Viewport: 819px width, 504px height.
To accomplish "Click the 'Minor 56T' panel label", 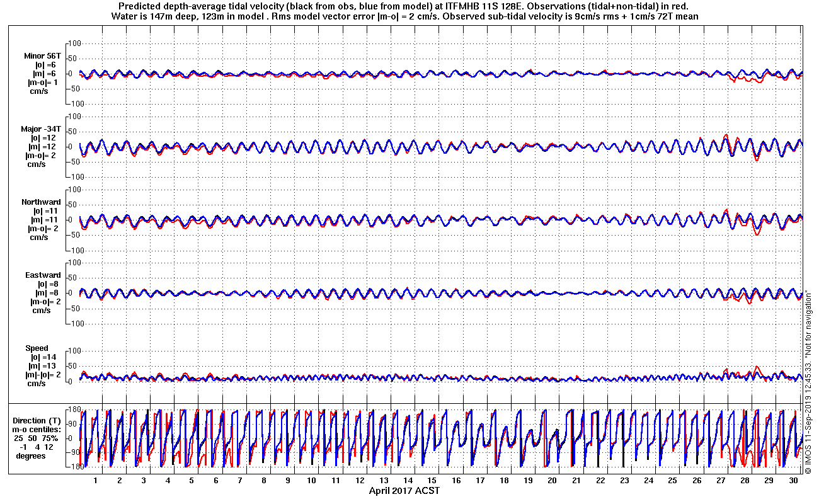I will click(42, 55).
